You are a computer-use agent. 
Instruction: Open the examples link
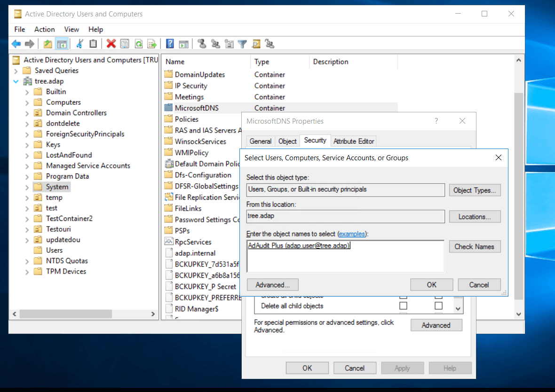[352, 234]
